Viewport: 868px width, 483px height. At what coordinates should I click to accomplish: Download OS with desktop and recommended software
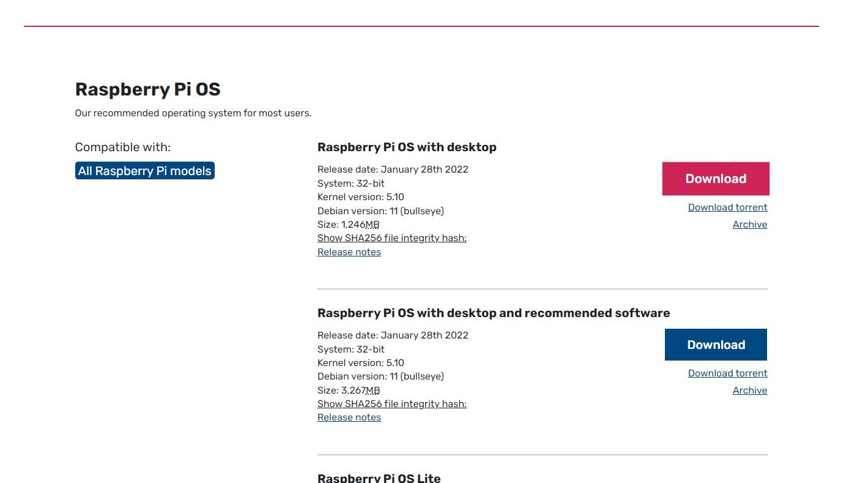(716, 345)
